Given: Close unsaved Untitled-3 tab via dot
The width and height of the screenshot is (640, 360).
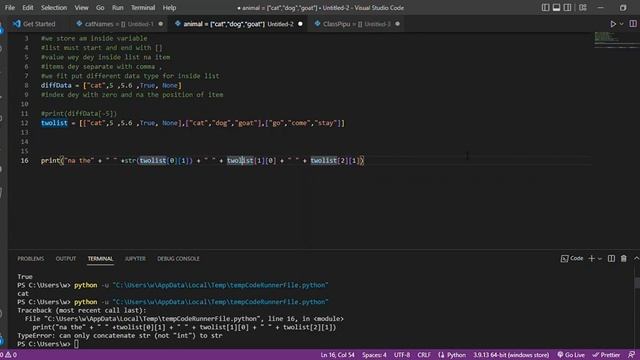Looking at the screenshot, I should [397, 24].
